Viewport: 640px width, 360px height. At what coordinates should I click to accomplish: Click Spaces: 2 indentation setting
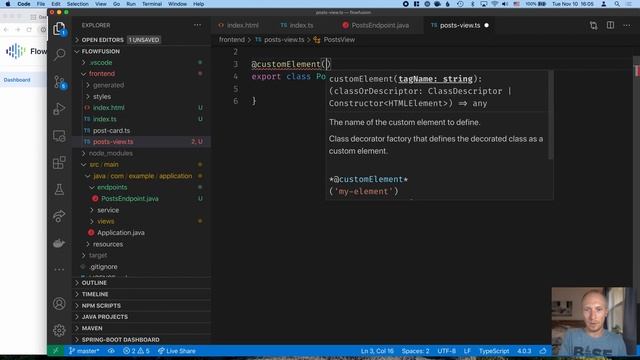[x=415, y=351]
